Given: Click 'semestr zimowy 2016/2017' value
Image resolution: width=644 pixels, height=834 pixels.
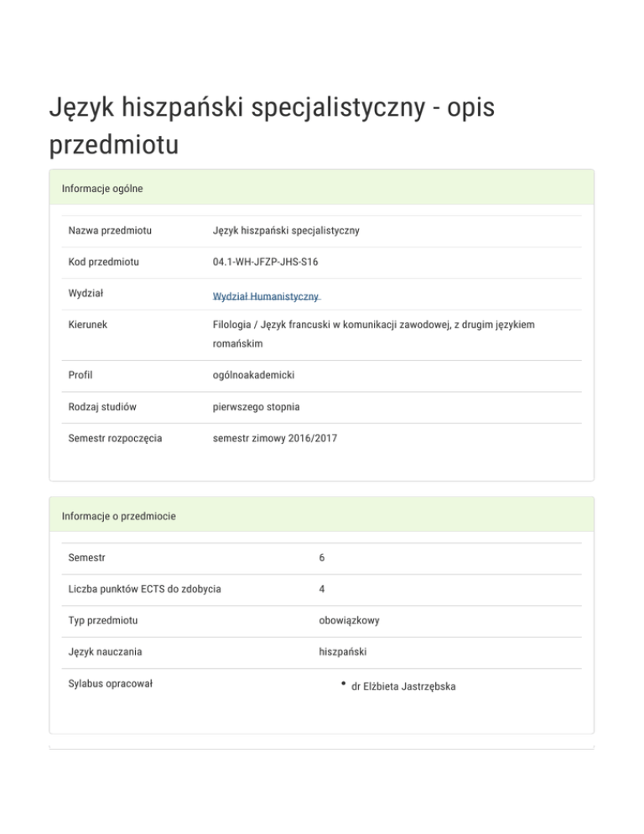Looking at the screenshot, I should [x=275, y=438].
